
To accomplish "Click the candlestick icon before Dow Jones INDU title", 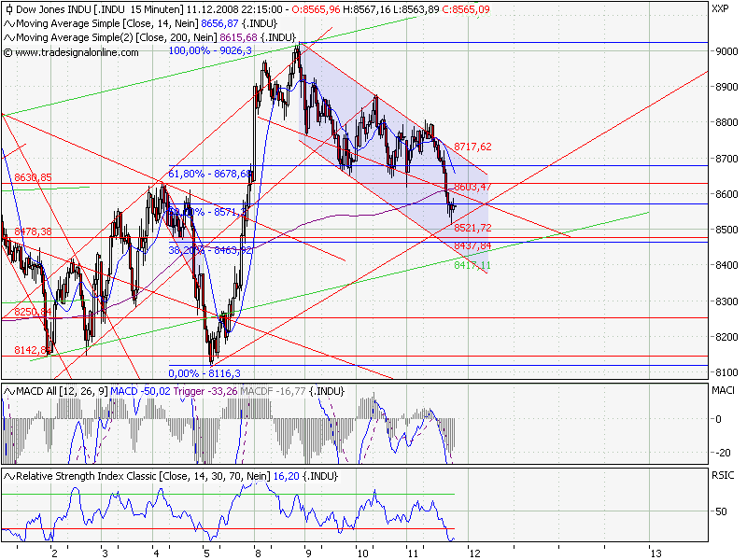I will click(8, 9).
